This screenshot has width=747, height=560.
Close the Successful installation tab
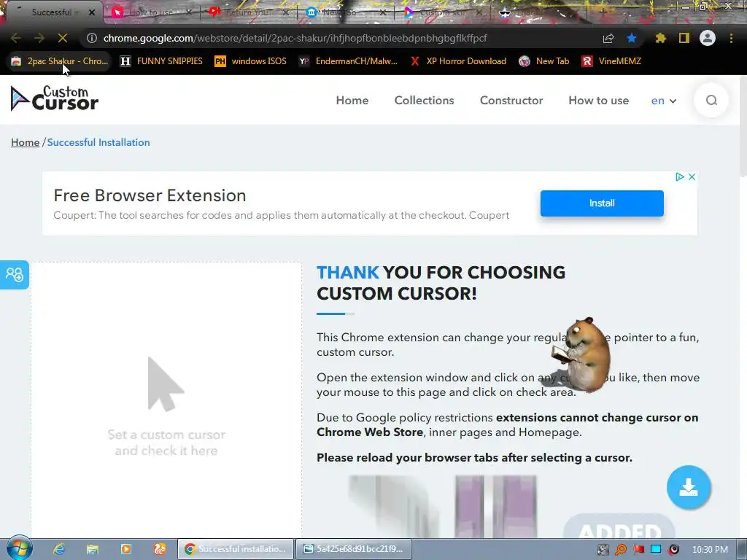[x=92, y=12]
